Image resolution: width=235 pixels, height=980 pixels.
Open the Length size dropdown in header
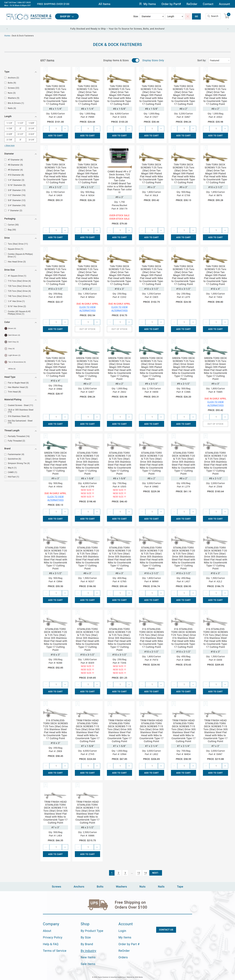175,16
